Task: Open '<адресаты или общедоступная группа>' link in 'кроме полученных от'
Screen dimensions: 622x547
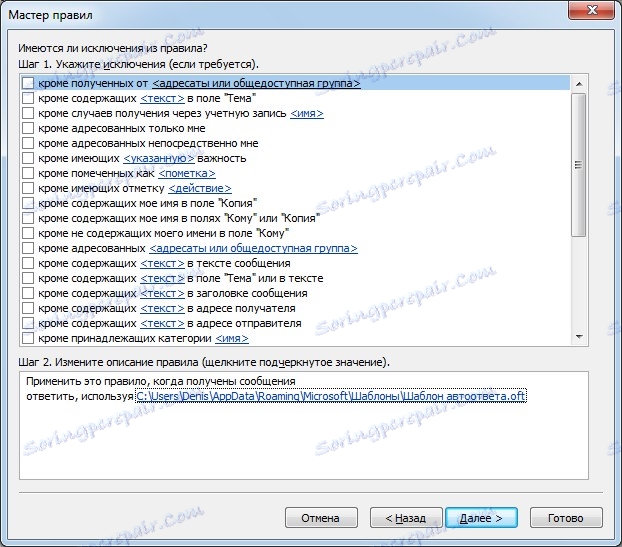Action: [x=256, y=84]
